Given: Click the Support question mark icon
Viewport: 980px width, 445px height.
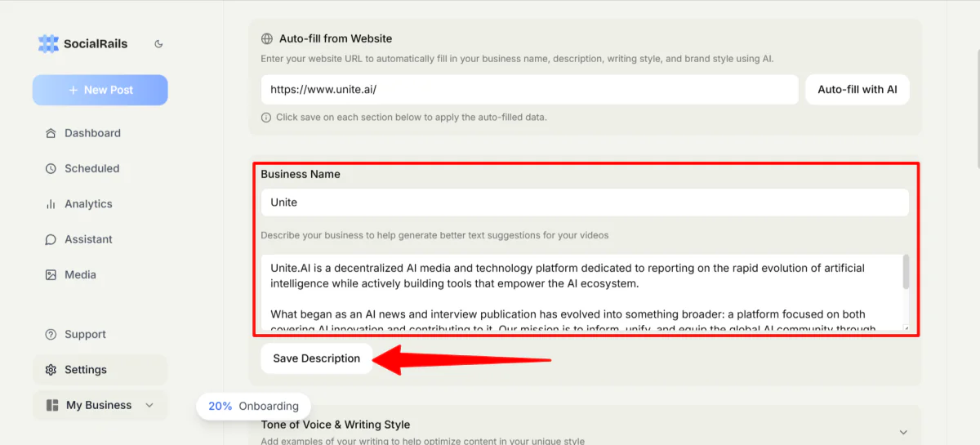Looking at the screenshot, I should 51,334.
